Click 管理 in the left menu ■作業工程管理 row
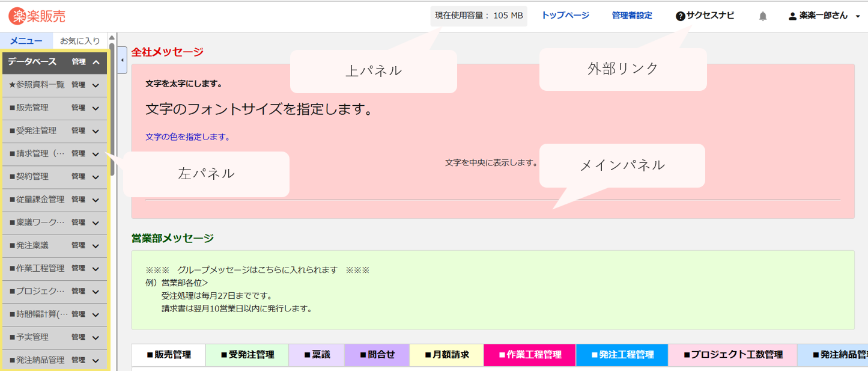 tap(79, 268)
